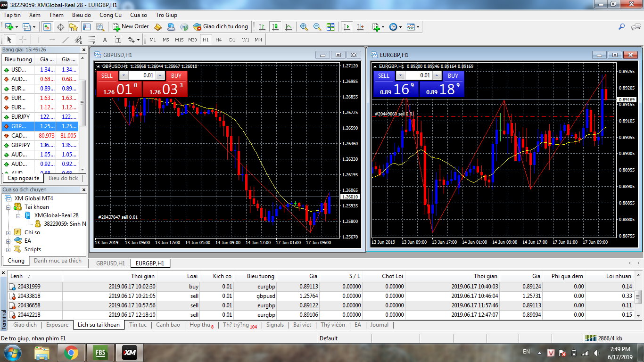Expand 'Scripts' tree node
The height and width of the screenshot is (362, 644).
pos(9,249)
